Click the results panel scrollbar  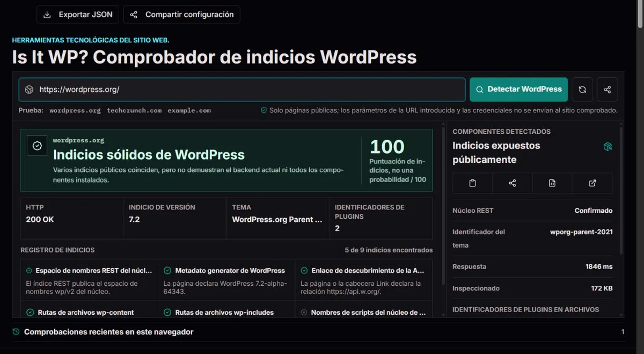pos(443,207)
